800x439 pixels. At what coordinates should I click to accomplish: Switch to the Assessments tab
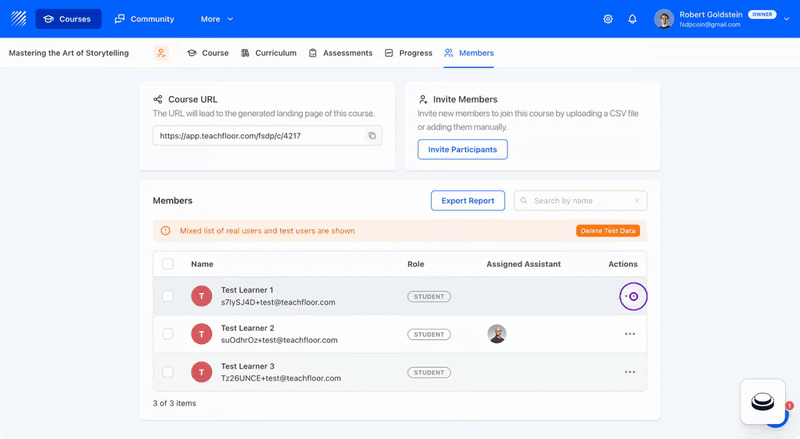pos(340,53)
